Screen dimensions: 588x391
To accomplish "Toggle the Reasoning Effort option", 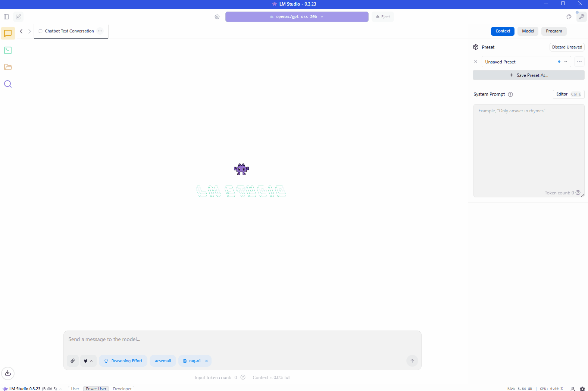I will tap(123, 361).
